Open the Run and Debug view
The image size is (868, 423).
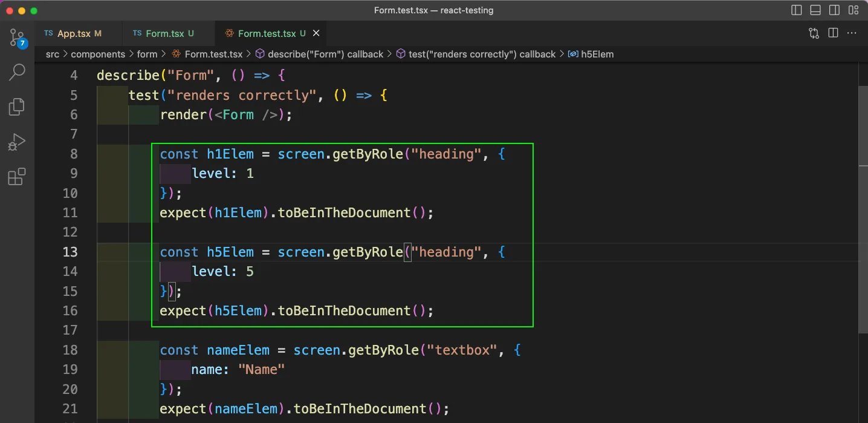17,142
